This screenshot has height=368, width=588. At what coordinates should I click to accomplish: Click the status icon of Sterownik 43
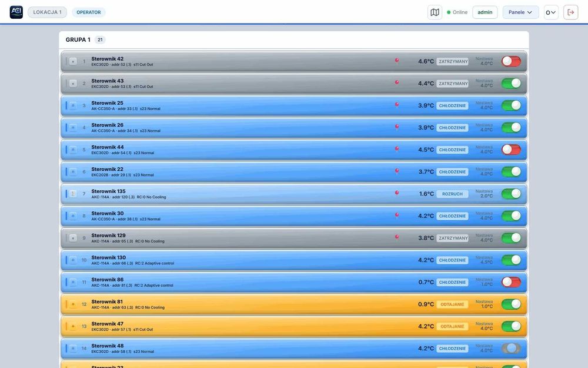click(73, 84)
